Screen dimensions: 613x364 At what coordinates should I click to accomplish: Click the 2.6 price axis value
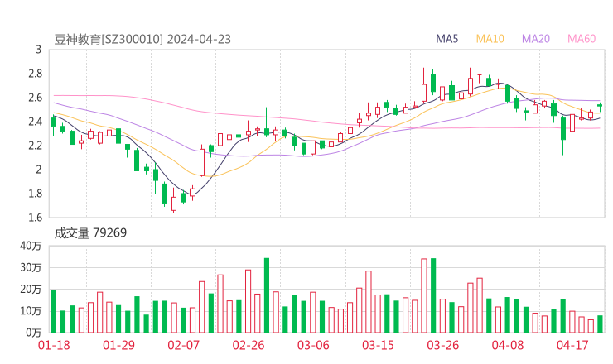(35, 98)
